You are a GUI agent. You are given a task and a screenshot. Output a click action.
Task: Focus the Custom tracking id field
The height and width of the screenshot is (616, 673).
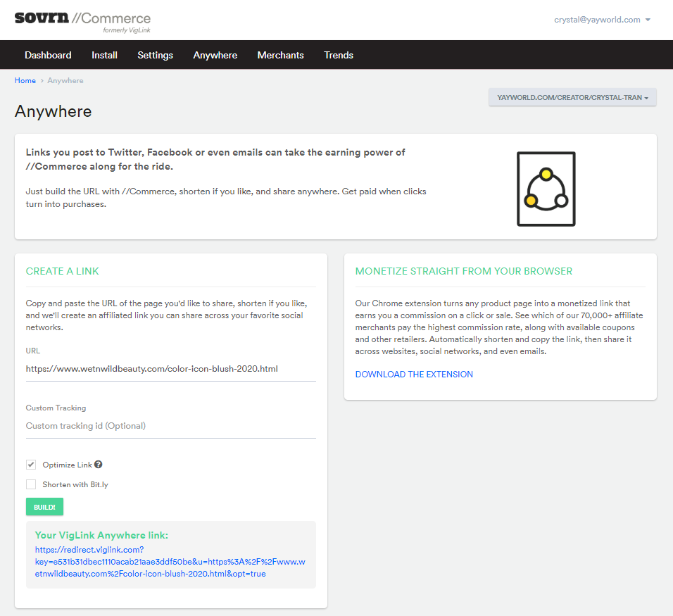click(x=171, y=426)
